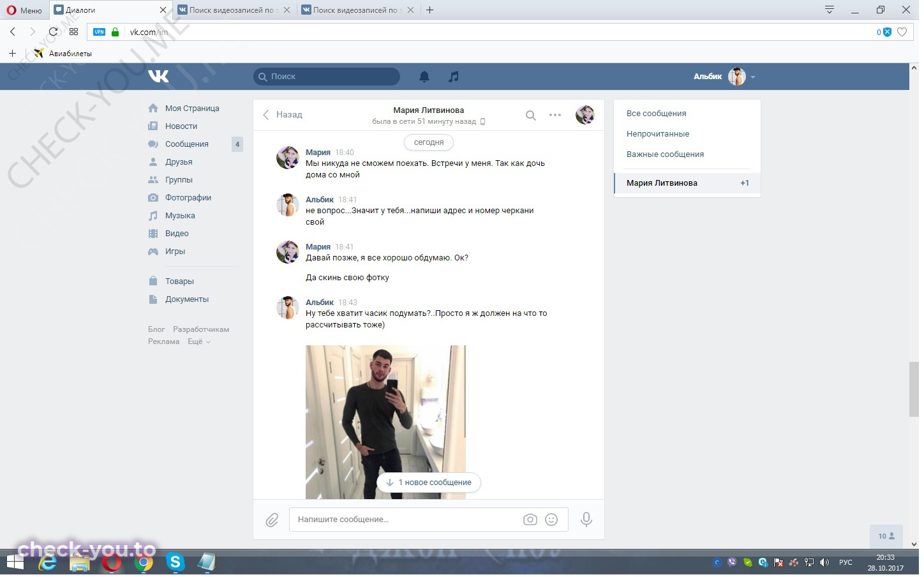This screenshot has height=577, width=924.
Task: Click the page vertical scrollbar thumb
Action: click(x=914, y=389)
